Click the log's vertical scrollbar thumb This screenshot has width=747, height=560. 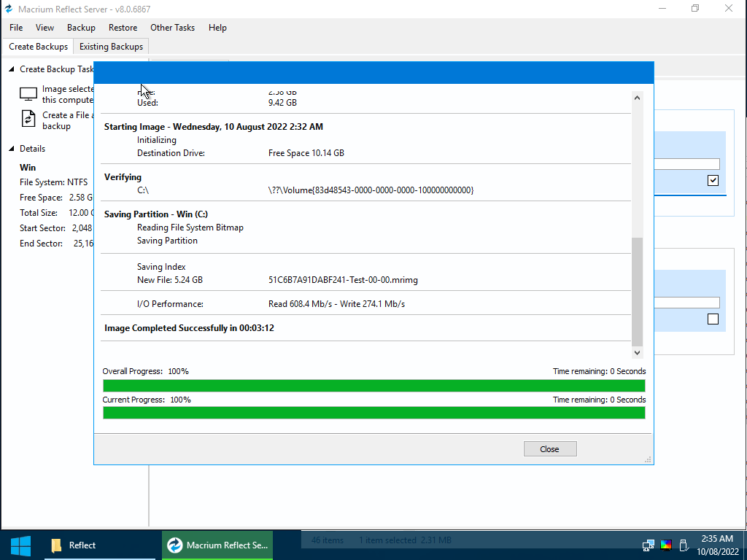pyautogui.click(x=637, y=292)
